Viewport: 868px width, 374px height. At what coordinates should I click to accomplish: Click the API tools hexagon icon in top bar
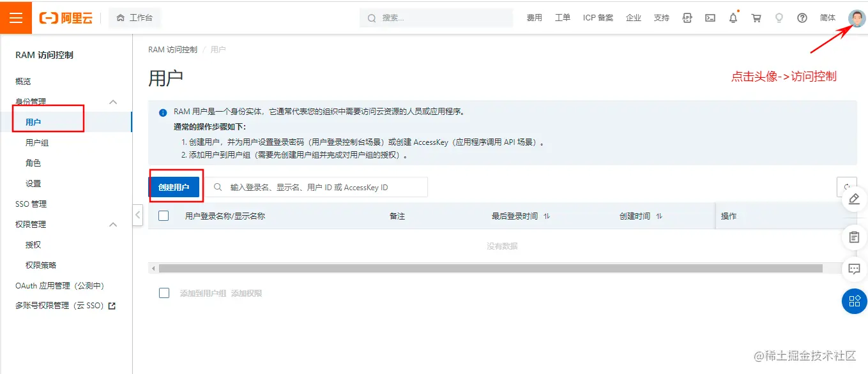coord(687,18)
